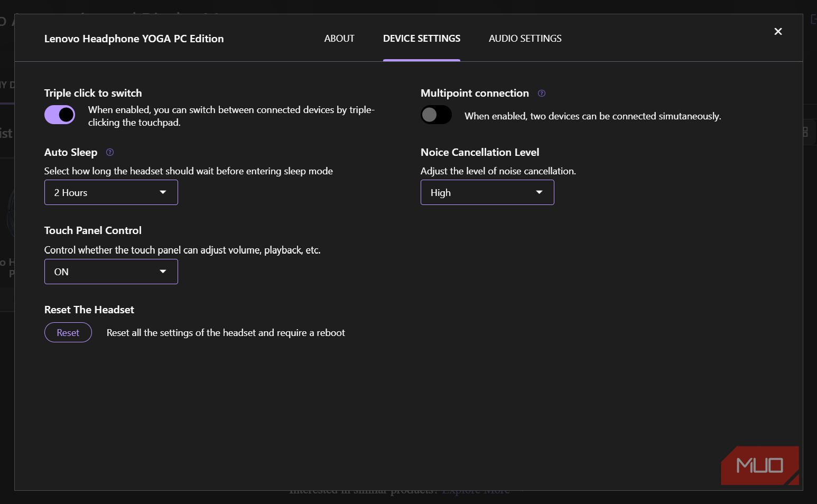Switch to the ABOUT tab
Viewport: 817px width, 504px height.
(339, 39)
